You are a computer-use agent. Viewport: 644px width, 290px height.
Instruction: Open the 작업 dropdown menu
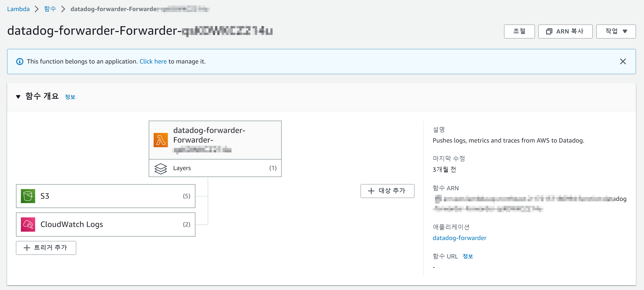coord(616,32)
